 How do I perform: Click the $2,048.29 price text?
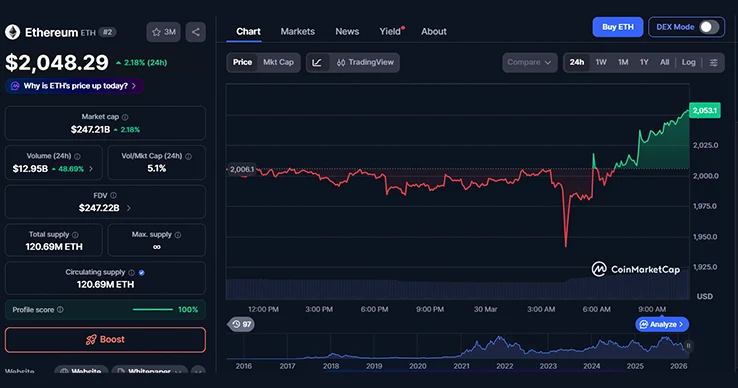(x=57, y=62)
